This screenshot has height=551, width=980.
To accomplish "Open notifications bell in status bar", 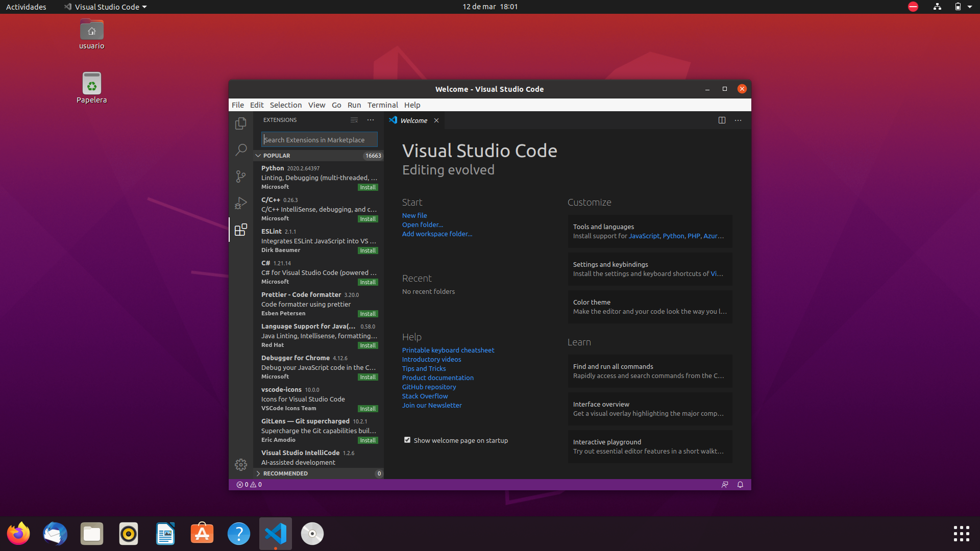I will pos(740,485).
